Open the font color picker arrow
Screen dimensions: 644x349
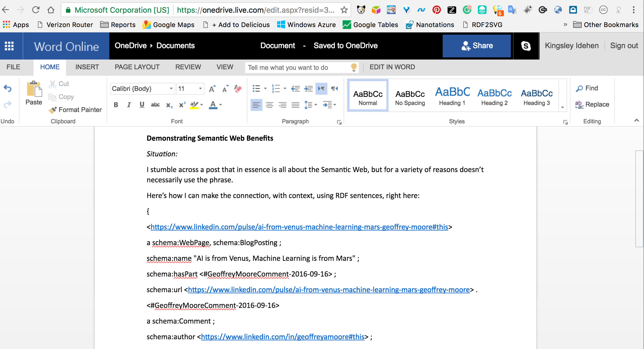(221, 105)
